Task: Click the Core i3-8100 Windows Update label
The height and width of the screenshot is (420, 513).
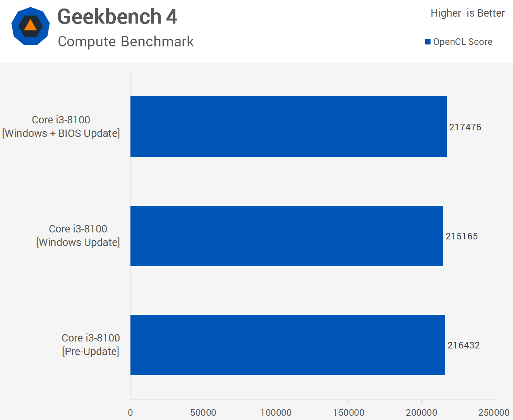Action: pos(78,236)
